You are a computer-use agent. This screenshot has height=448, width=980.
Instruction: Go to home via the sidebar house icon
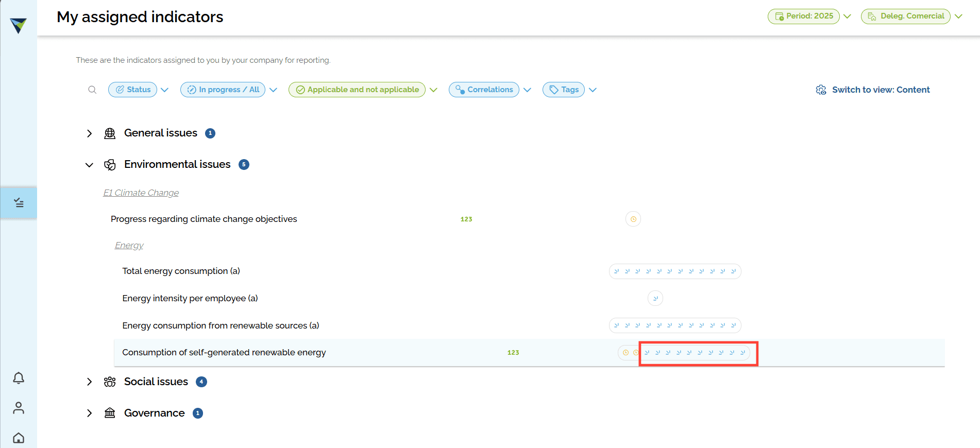(19, 438)
